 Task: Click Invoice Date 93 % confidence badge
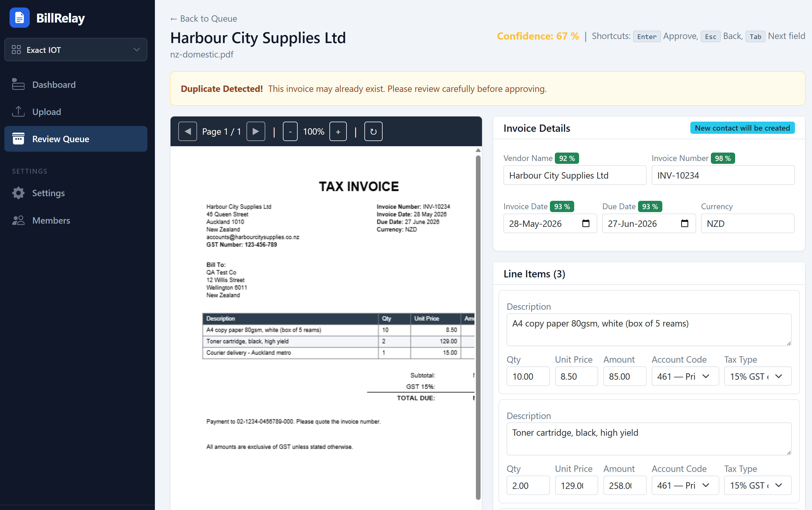562,206
